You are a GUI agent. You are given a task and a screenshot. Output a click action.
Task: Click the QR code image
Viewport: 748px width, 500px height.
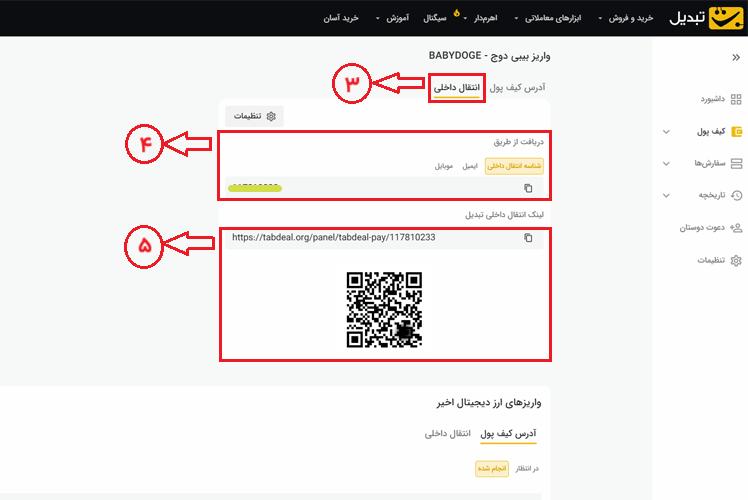(381, 309)
